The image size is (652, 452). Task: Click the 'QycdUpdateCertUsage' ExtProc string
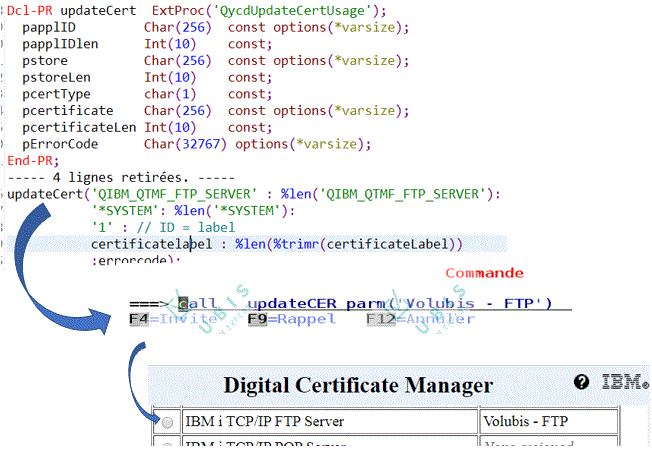(291, 11)
